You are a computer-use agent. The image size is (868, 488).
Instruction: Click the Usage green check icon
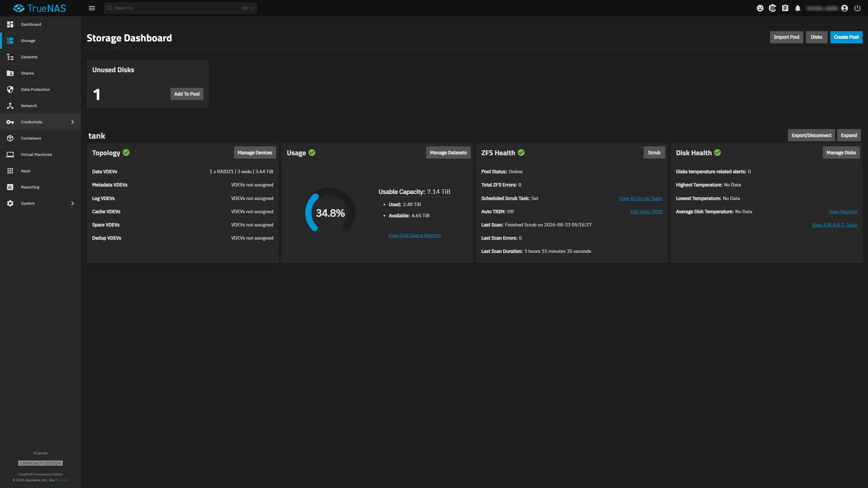click(x=312, y=152)
